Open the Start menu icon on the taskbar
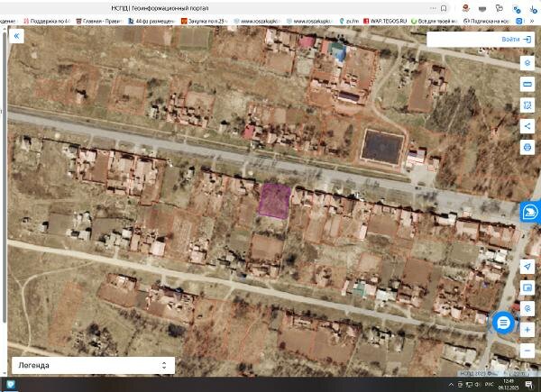 click(x=11, y=385)
